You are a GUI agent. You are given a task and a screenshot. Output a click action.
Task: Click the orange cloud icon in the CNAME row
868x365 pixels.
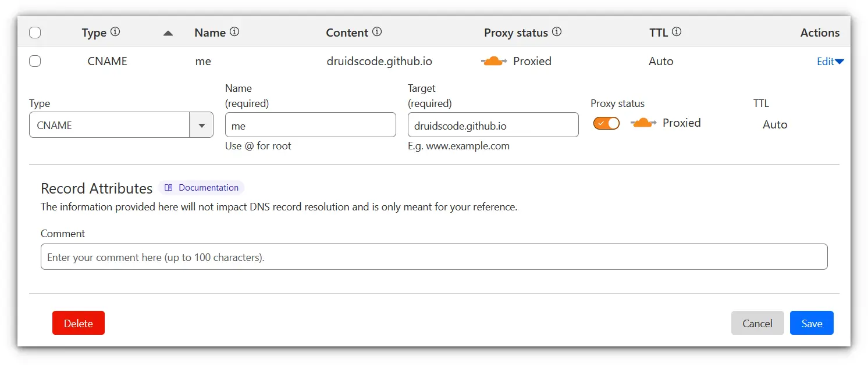click(493, 60)
